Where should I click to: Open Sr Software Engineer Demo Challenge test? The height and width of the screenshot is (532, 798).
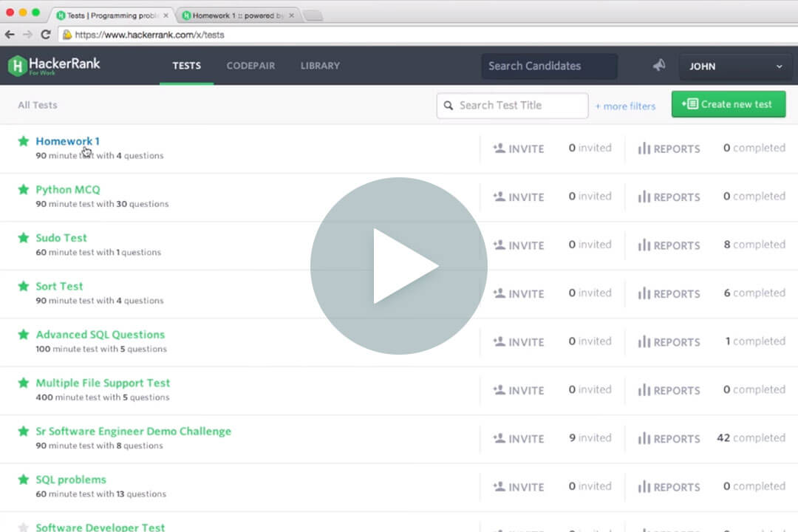click(x=133, y=432)
